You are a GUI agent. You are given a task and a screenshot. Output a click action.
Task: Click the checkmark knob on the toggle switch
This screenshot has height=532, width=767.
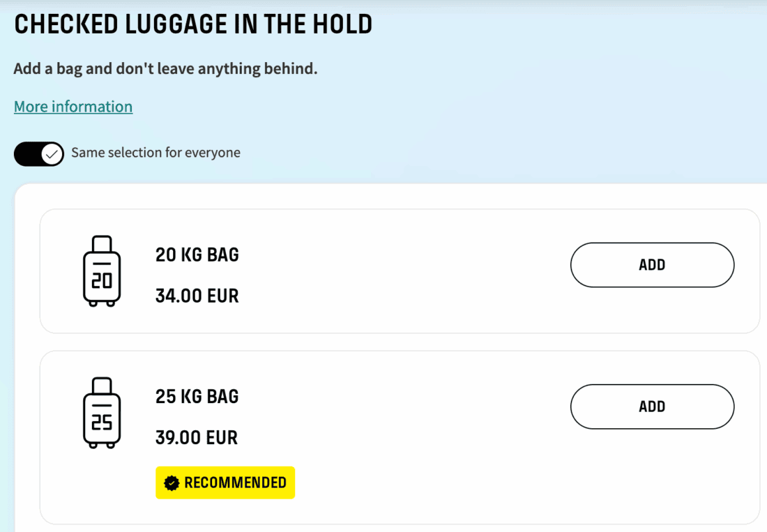coord(52,153)
